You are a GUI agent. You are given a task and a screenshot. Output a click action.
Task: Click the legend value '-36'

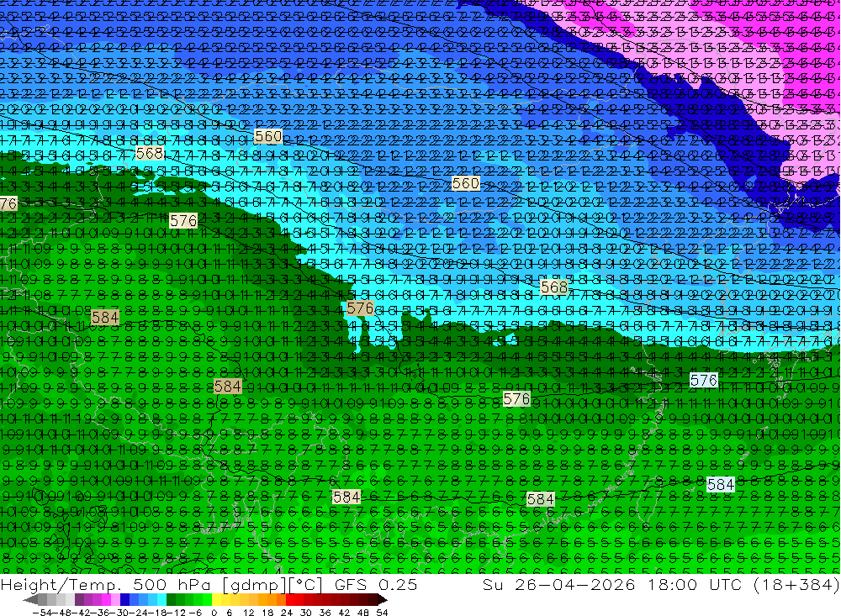100,612
